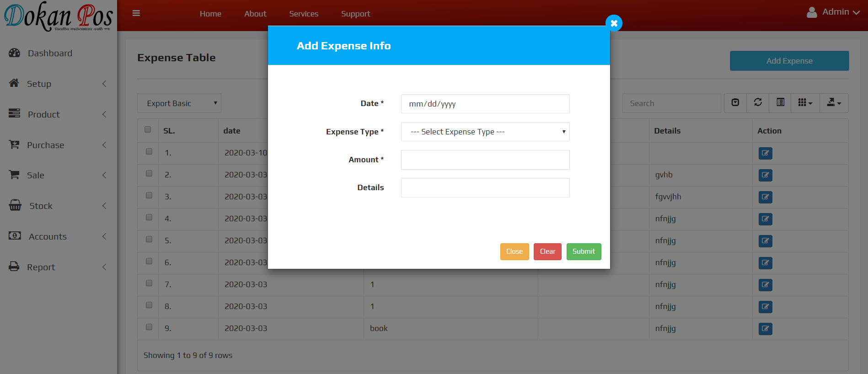Click the hamburger menu icon
868x374 pixels.
pos(136,13)
